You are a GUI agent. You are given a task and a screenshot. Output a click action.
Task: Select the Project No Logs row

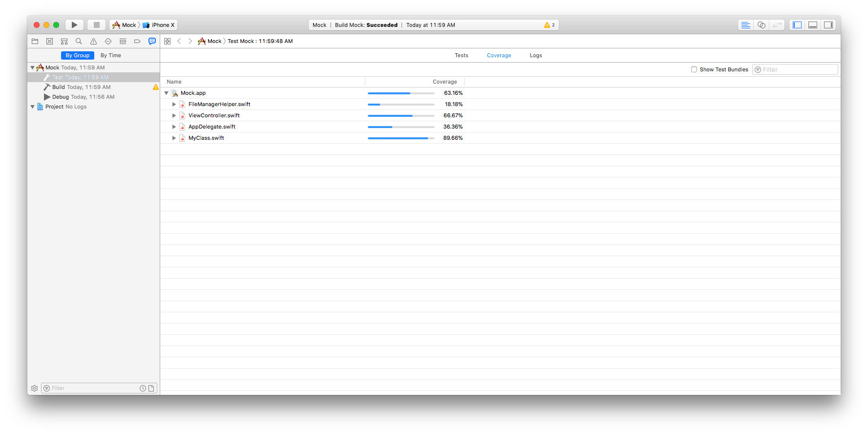(x=94, y=107)
